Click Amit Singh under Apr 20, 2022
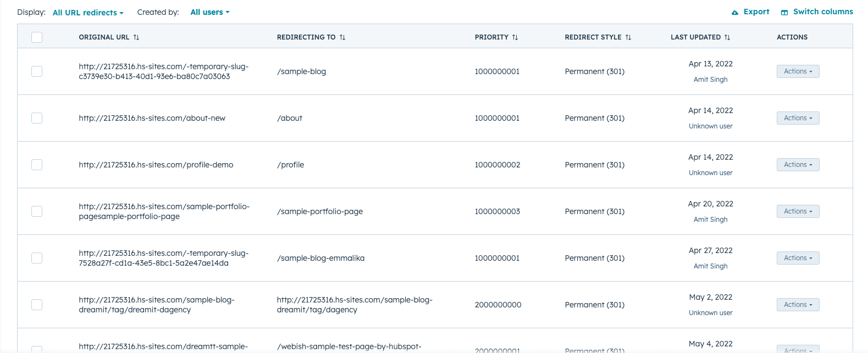The width and height of the screenshot is (868, 353). tap(711, 220)
